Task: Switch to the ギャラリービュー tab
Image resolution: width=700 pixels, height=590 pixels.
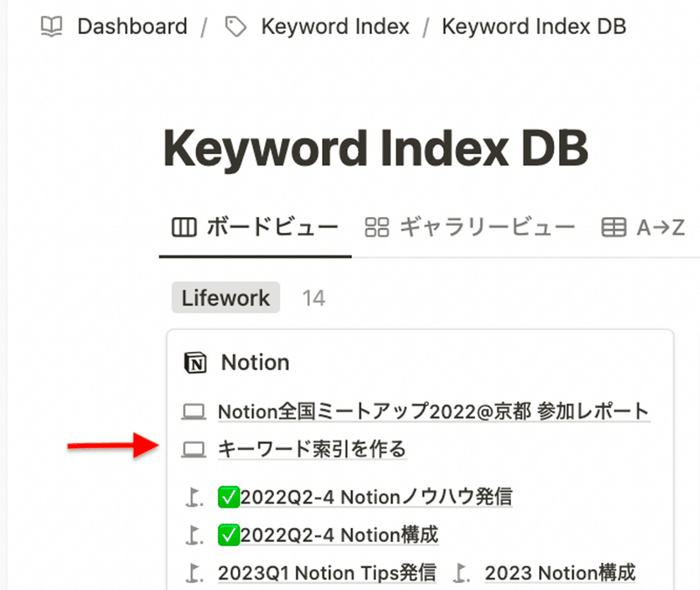Action: (x=470, y=228)
